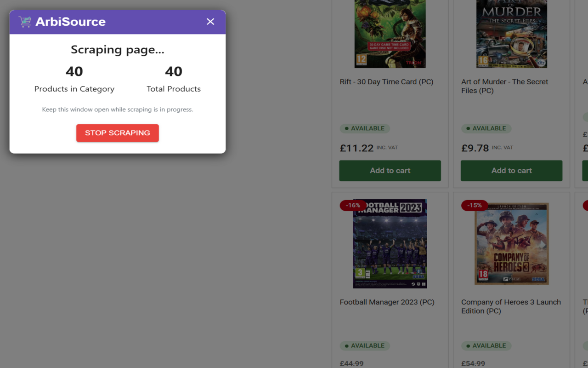The height and width of the screenshot is (368, 588).
Task: Add Art of Murder to cart
Action: pos(511,171)
